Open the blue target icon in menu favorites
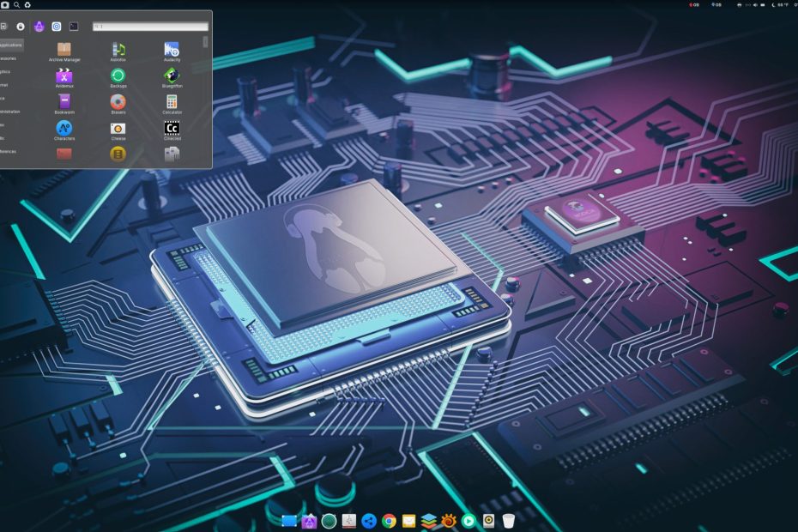This screenshot has height=532, width=798. coord(57,27)
